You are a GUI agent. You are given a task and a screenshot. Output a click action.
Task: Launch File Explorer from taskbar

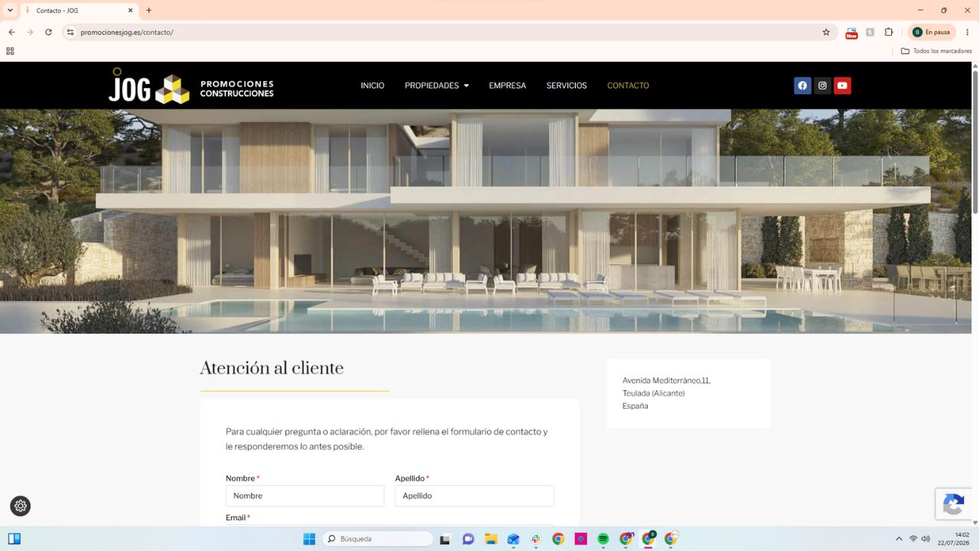pos(491,539)
